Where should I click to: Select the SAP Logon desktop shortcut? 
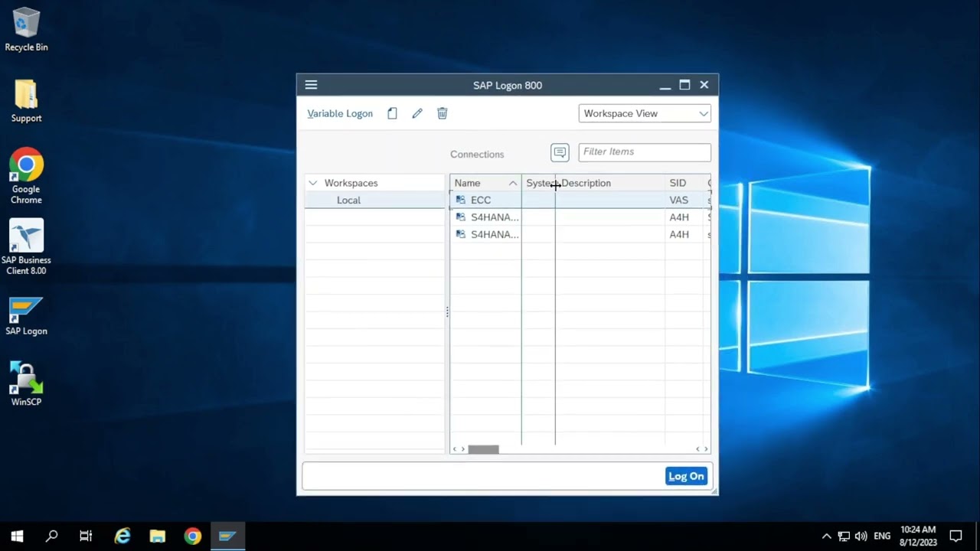[26, 317]
